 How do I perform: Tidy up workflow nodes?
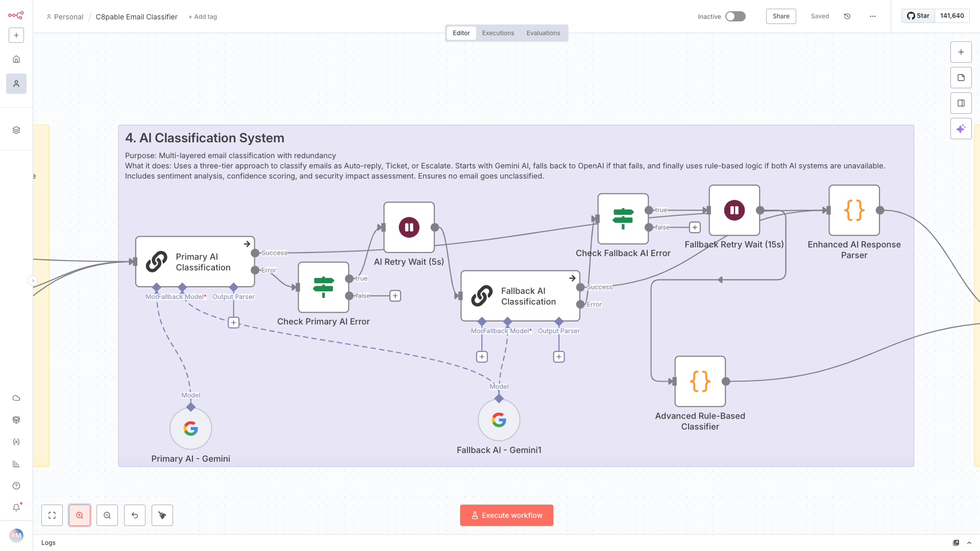pos(162,515)
